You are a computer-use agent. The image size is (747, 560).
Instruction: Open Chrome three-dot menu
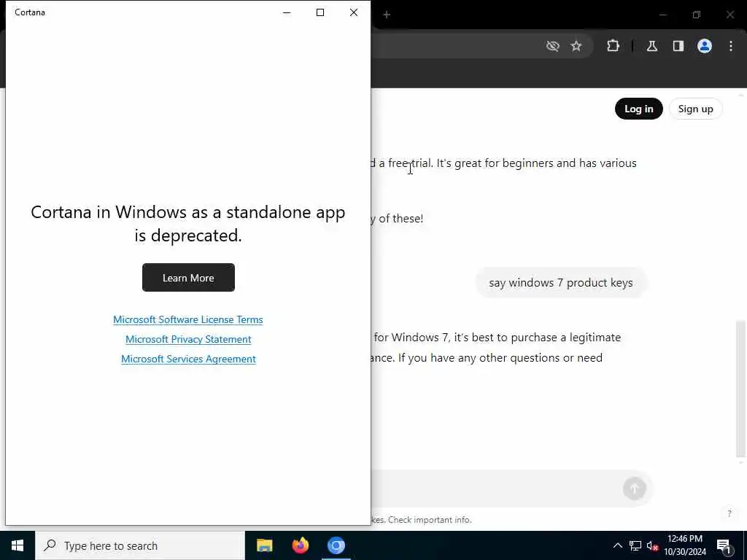pos(731,46)
